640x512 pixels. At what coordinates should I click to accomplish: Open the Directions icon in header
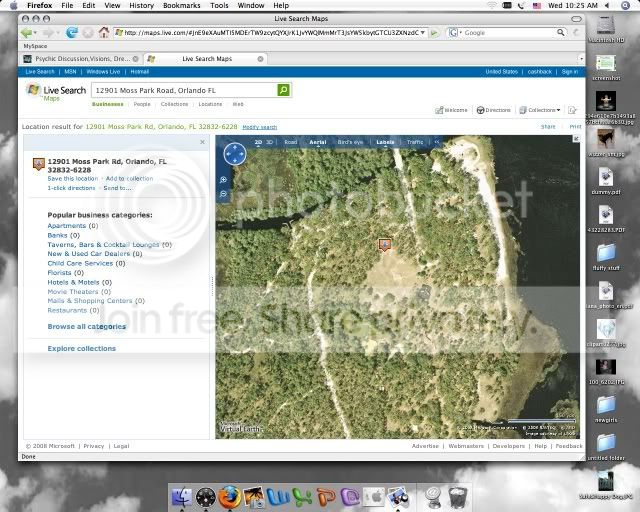coord(495,110)
